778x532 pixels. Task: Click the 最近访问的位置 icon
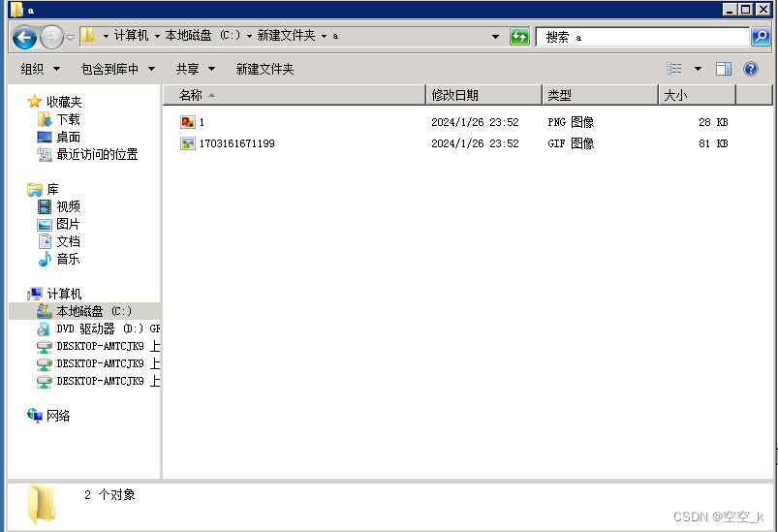[45, 154]
